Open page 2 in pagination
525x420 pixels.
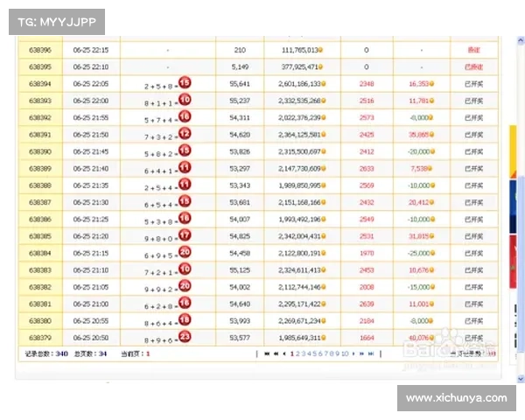(297, 353)
